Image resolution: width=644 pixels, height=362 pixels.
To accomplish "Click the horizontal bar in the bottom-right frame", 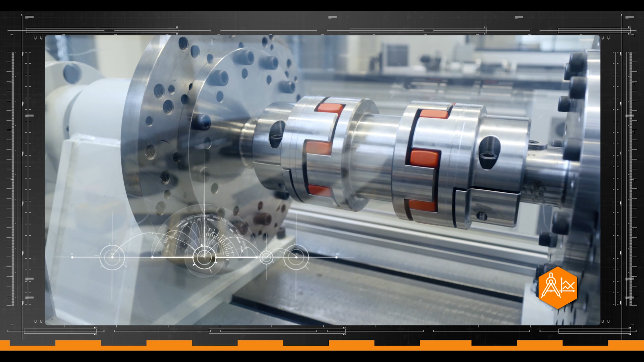I will 594,331.
